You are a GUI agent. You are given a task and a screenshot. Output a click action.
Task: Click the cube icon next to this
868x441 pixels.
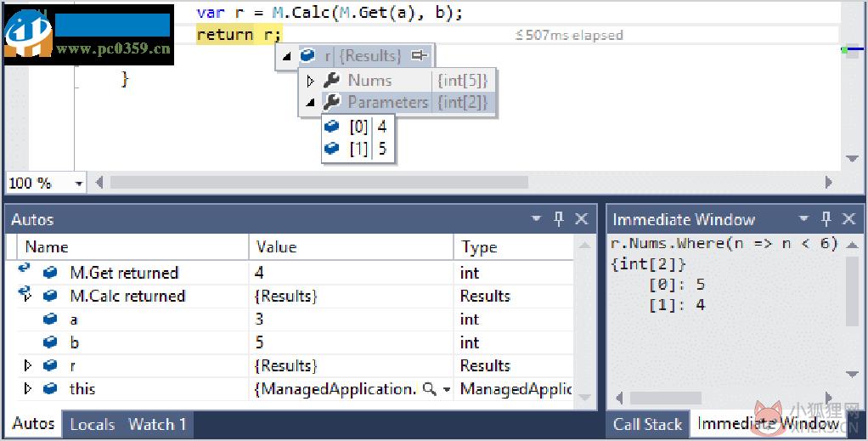click(50, 389)
